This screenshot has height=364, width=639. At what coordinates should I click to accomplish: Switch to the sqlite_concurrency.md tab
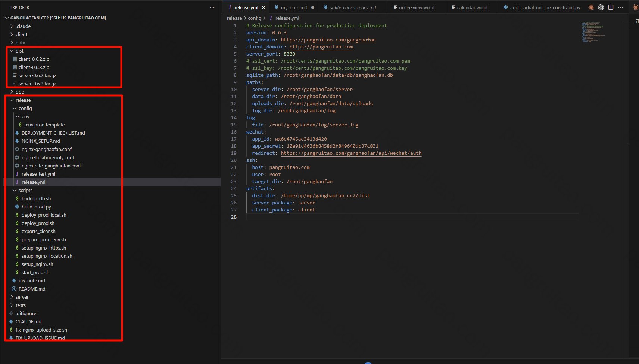(353, 7)
